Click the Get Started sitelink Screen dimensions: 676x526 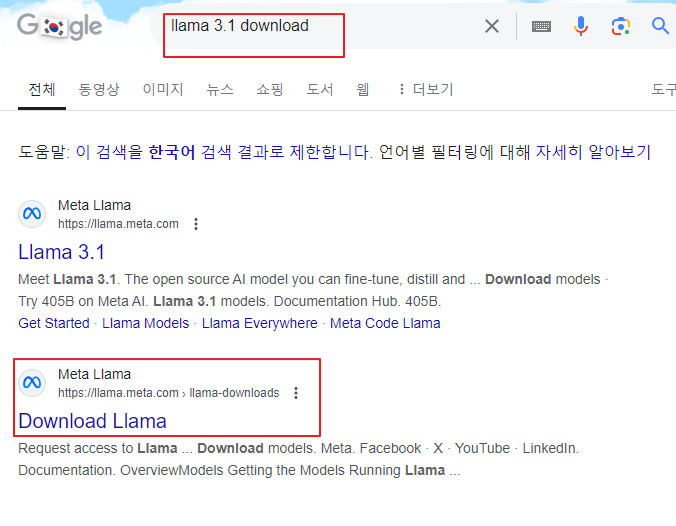pos(54,323)
